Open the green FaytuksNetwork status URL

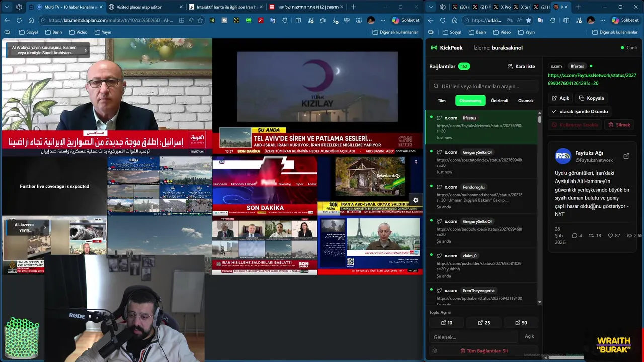pos(592,79)
